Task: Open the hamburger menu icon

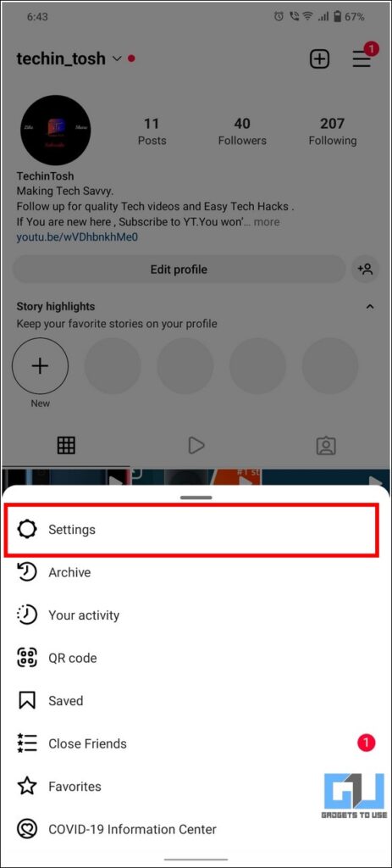Action: (x=362, y=58)
